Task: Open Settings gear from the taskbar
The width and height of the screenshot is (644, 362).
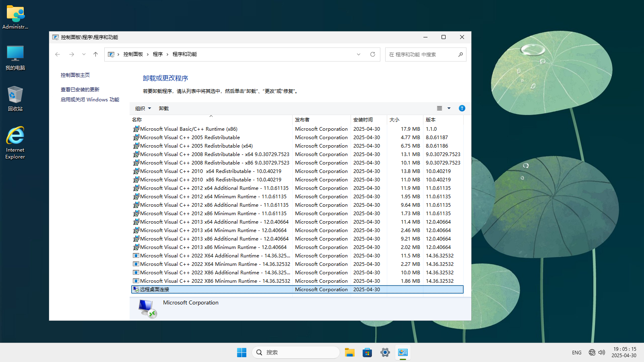Action: pos(385,353)
